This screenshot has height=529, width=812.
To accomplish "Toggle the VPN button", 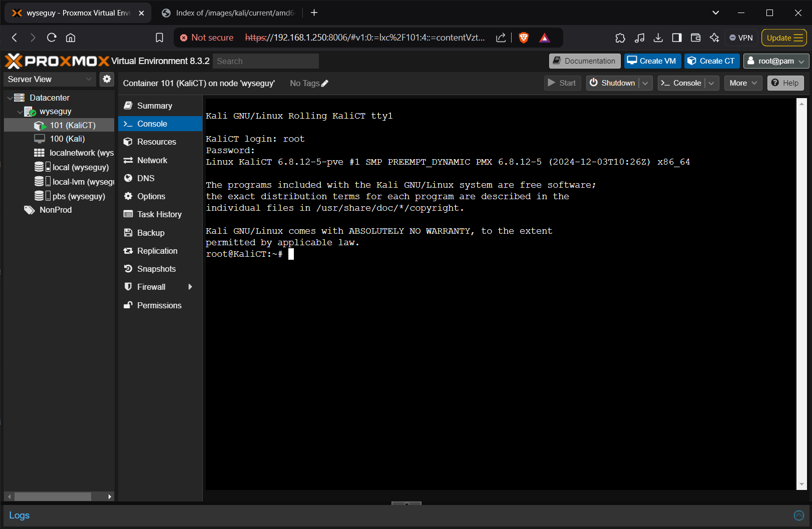I will tap(741, 38).
